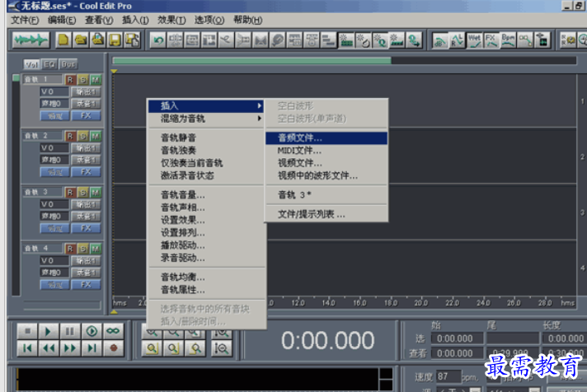Open session folder toolbar icon

[x=81, y=40]
